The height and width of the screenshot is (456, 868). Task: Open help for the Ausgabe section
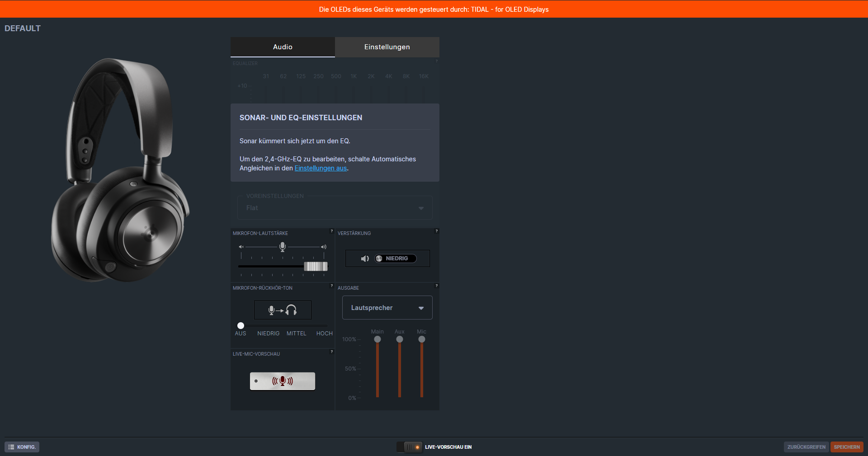pyautogui.click(x=437, y=286)
